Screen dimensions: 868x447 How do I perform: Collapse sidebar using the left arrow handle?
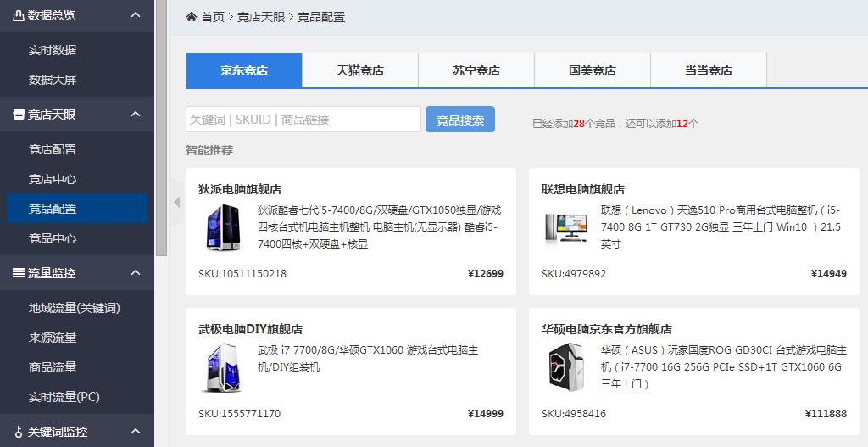click(176, 202)
